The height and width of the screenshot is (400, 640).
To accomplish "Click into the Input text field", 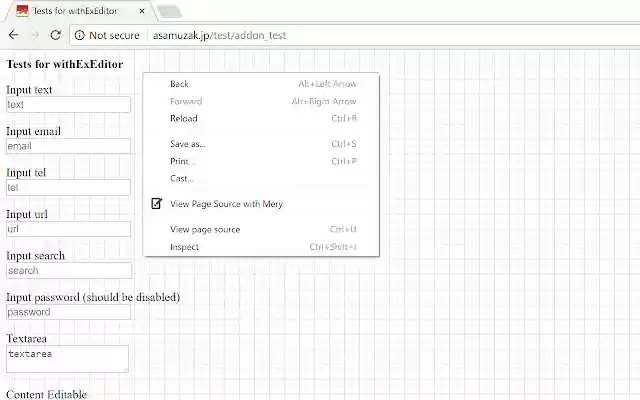I will tap(69, 104).
